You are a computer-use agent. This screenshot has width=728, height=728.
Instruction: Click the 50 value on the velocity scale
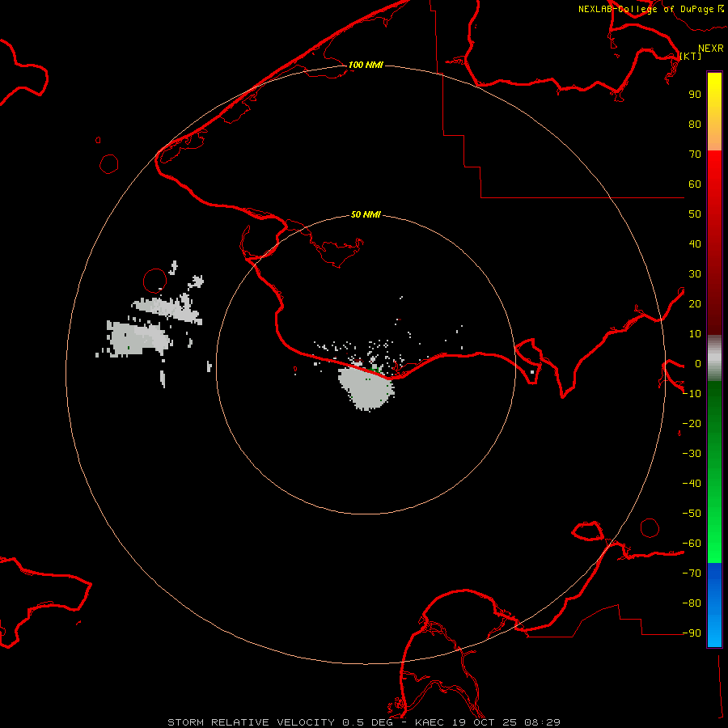click(x=695, y=214)
